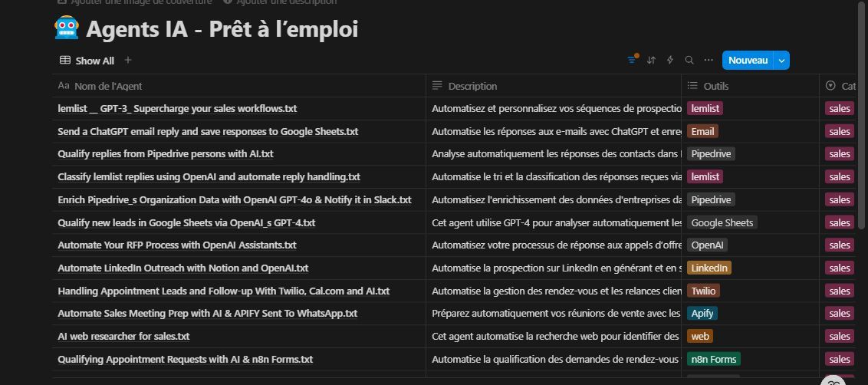This screenshot has height=385, width=868.
Task: Click the table icon beside Show All
Action: click(x=64, y=61)
